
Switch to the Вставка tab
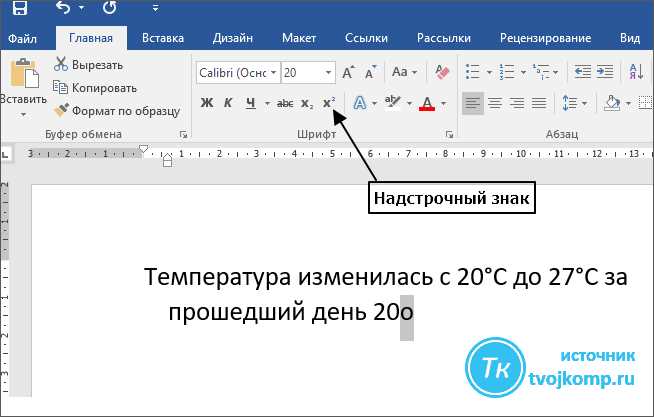click(x=162, y=38)
